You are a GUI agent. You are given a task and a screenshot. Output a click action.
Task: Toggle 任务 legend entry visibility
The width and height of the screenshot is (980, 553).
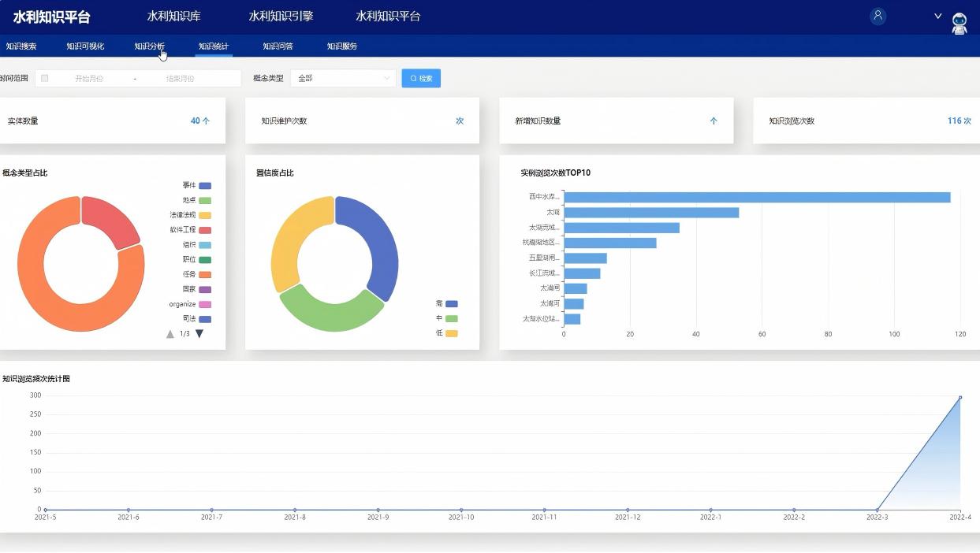(197, 274)
